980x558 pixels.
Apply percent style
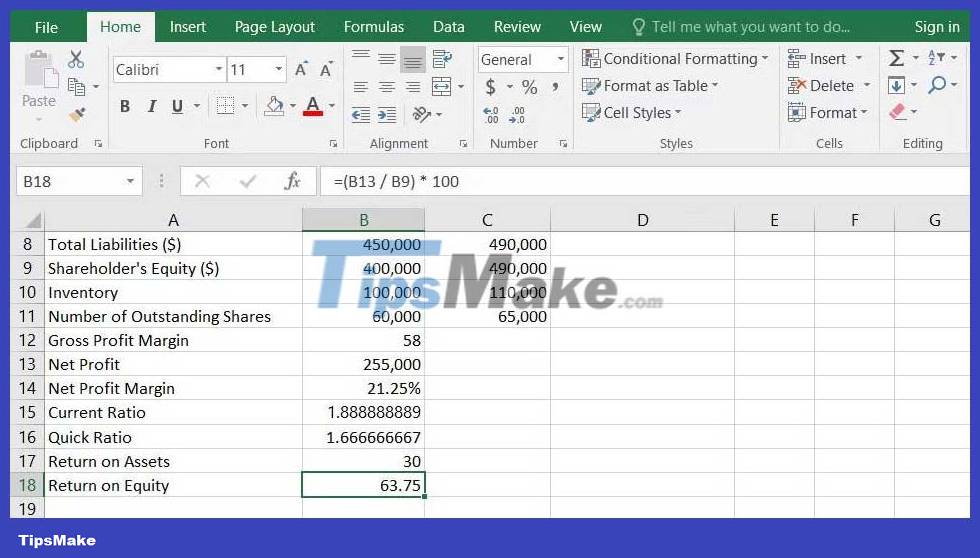529,87
